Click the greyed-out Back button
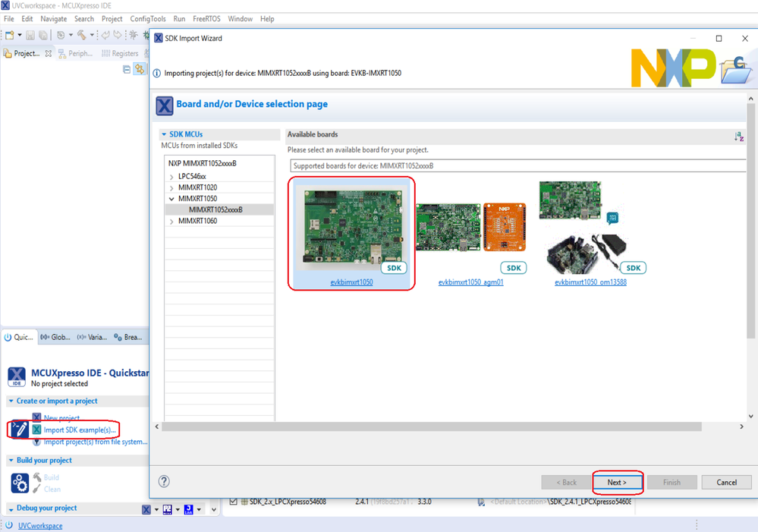This screenshot has height=532, width=758. 566,482
